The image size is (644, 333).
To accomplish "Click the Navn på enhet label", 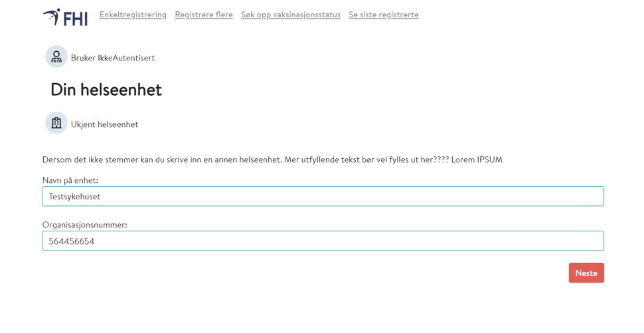I will (x=70, y=180).
